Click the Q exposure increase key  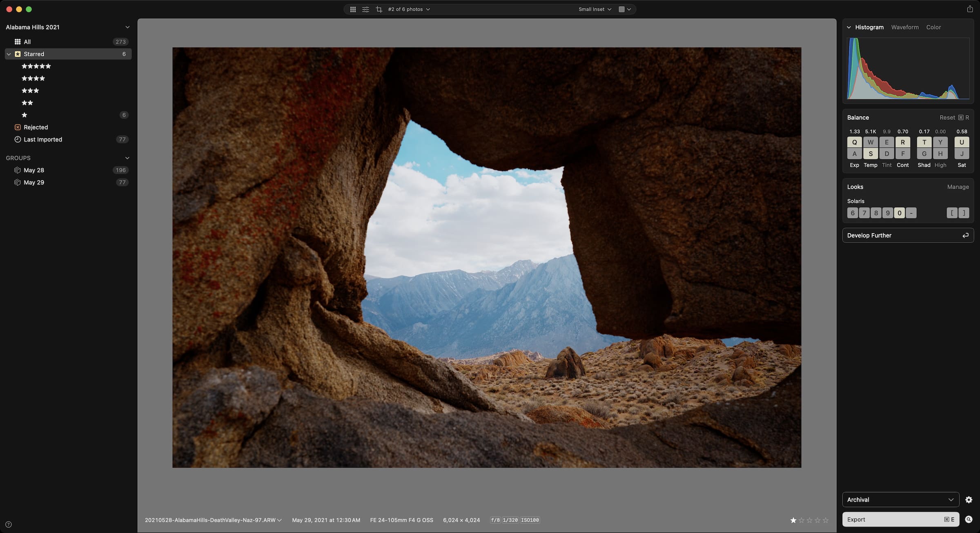pyautogui.click(x=854, y=142)
